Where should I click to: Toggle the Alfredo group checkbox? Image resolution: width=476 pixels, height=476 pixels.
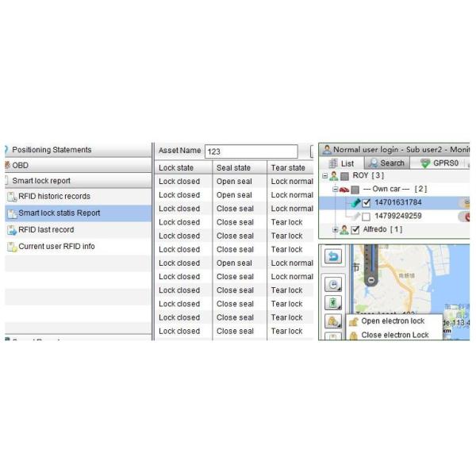pos(355,230)
